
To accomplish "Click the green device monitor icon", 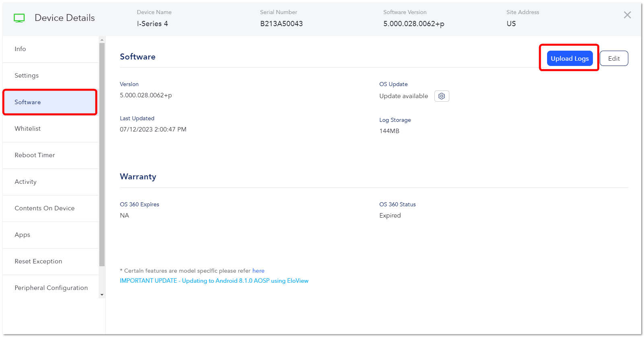I will (x=19, y=18).
